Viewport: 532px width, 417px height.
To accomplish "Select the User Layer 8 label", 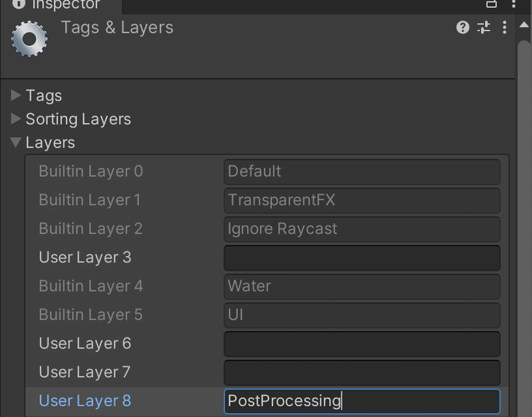I will pyautogui.click(x=85, y=401).
